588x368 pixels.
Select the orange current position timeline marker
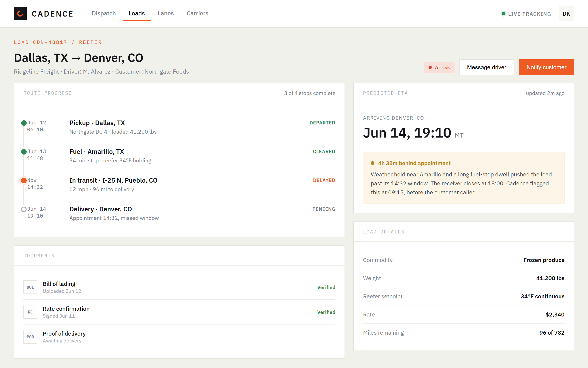point(24,181)
